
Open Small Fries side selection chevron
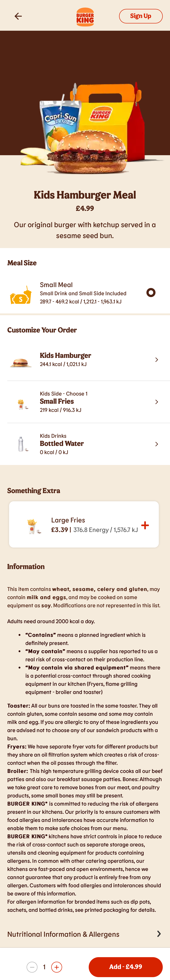pyautogui.click(x=156, y=402)
